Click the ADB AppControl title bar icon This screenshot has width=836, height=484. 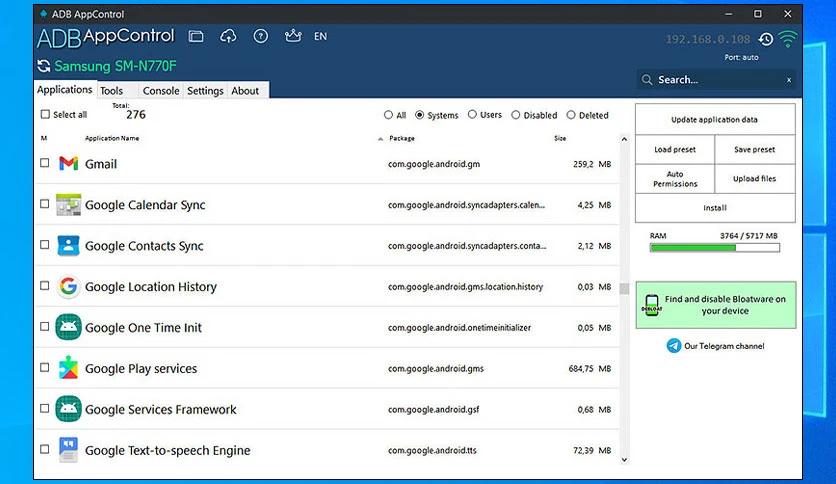pos(44,14)
